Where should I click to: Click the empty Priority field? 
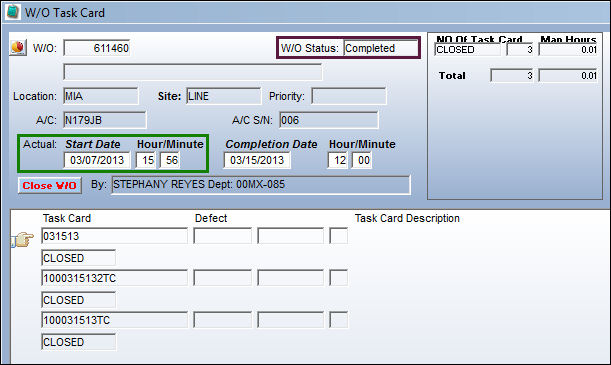[x=349, y=96]
